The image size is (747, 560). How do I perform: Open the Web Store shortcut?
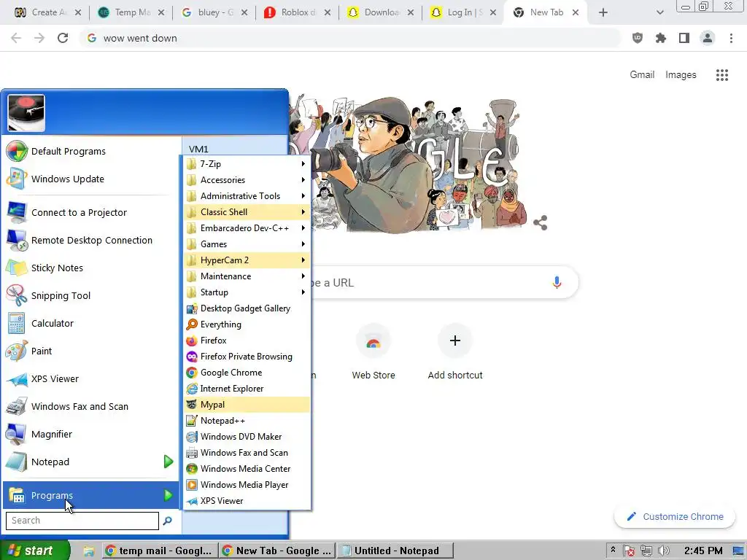(373, 352)
